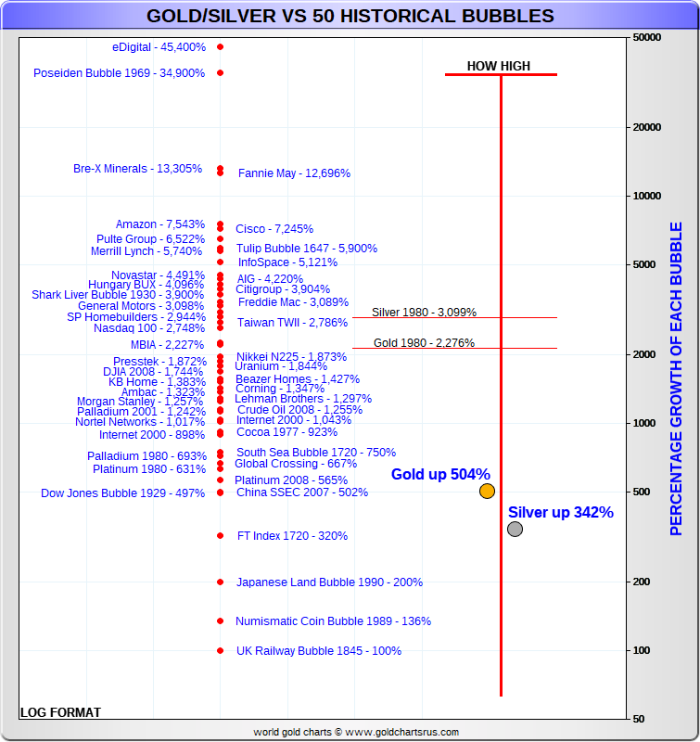Click the LOG FORMAT note
The image size is (700, 742).
60,712
